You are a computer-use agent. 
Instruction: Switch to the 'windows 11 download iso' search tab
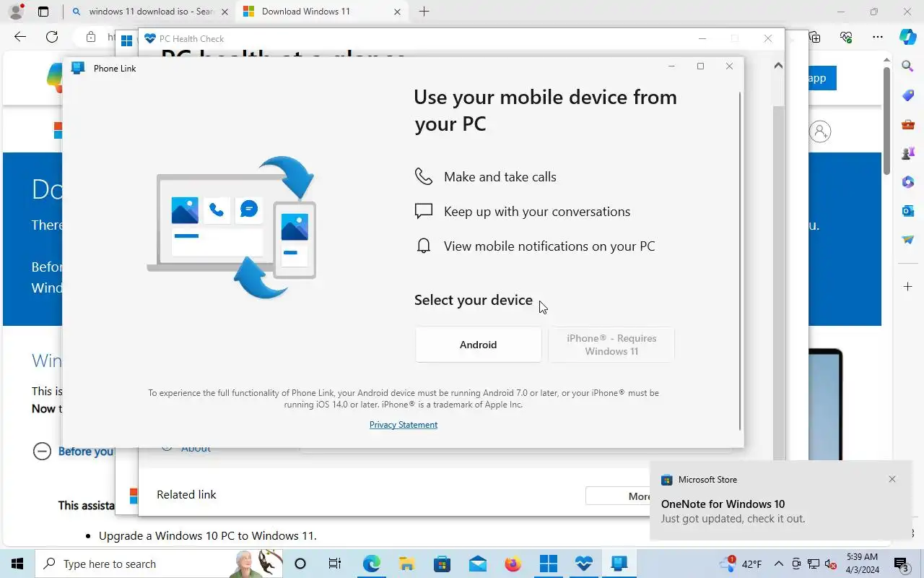point(150,12)
